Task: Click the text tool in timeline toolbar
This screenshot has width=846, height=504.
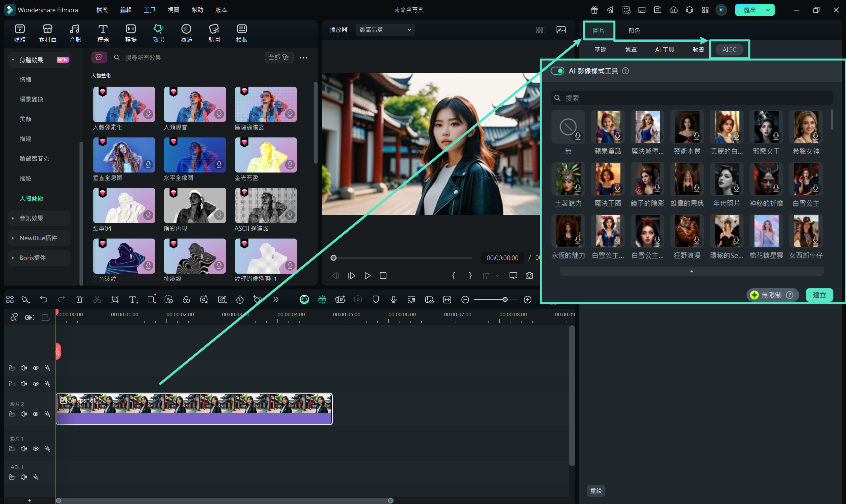Action: point(133,299)
